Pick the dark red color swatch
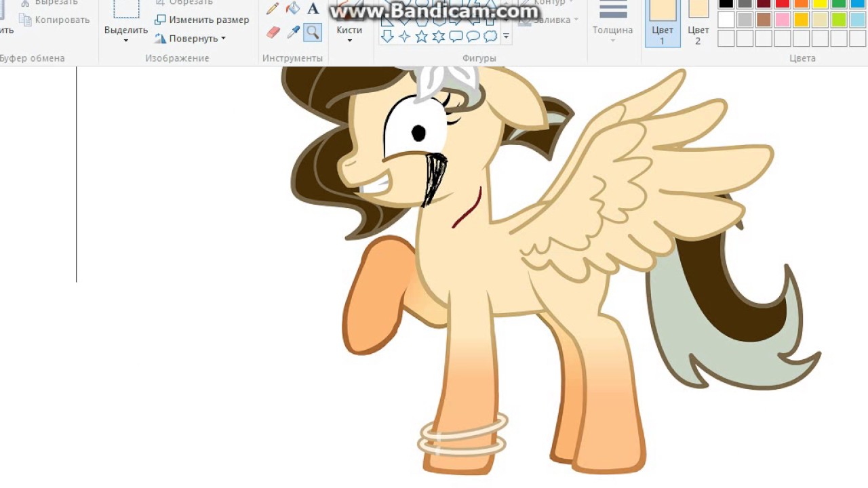 tap(764, 3)
